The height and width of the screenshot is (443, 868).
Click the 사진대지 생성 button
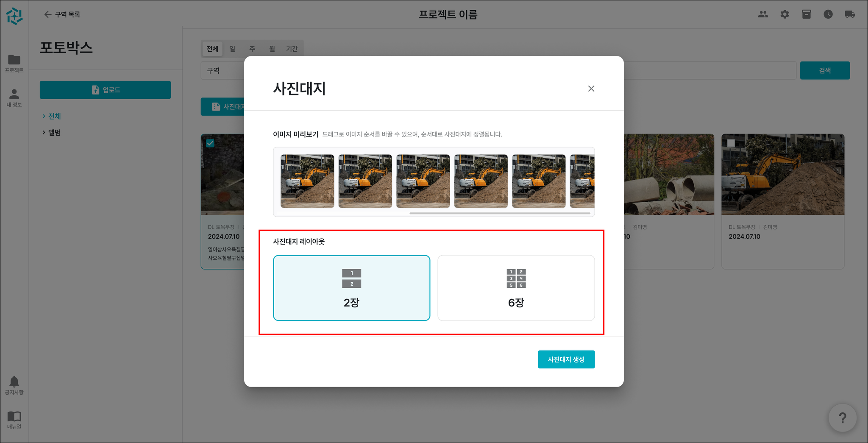pos(566,359)
